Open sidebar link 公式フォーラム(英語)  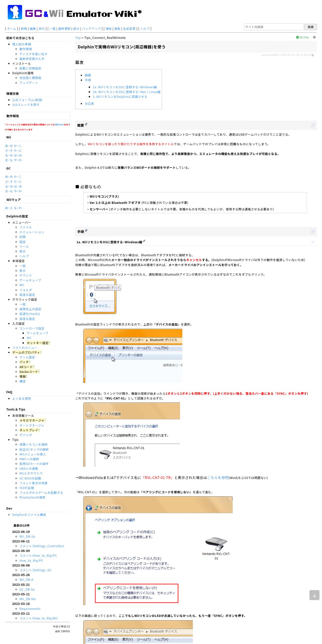pyautogui.click(x=27, y=100)
